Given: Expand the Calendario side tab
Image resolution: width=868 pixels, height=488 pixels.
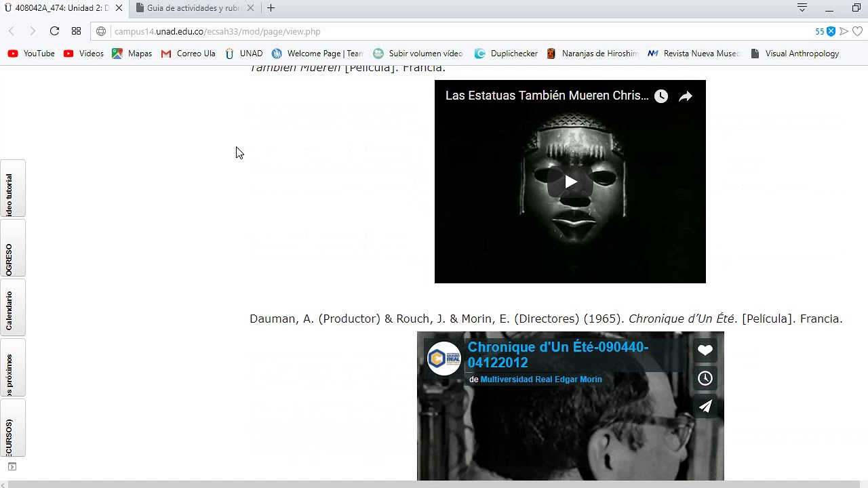Looking at the screenshot, I should click(12, 308).
